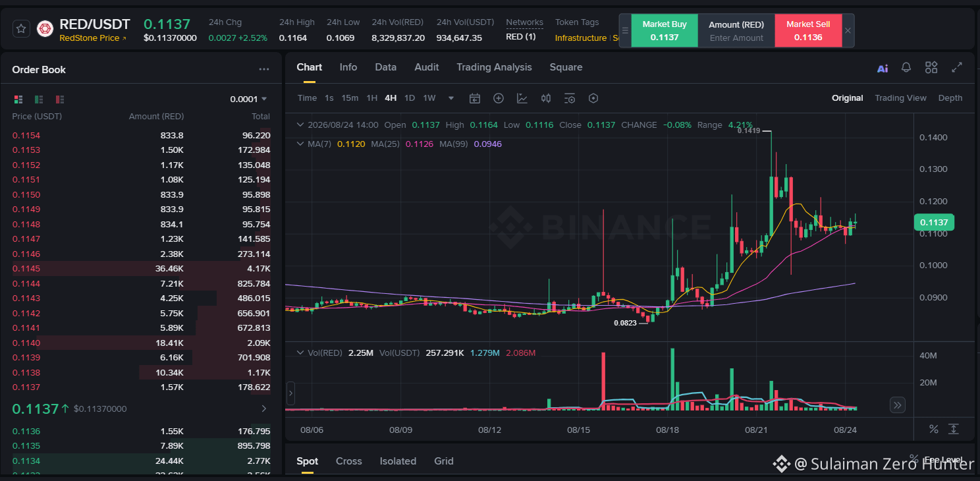Click the Fee Level percent icon
The height and width of the screenshot is (481, 980).
tap(913, 458)
